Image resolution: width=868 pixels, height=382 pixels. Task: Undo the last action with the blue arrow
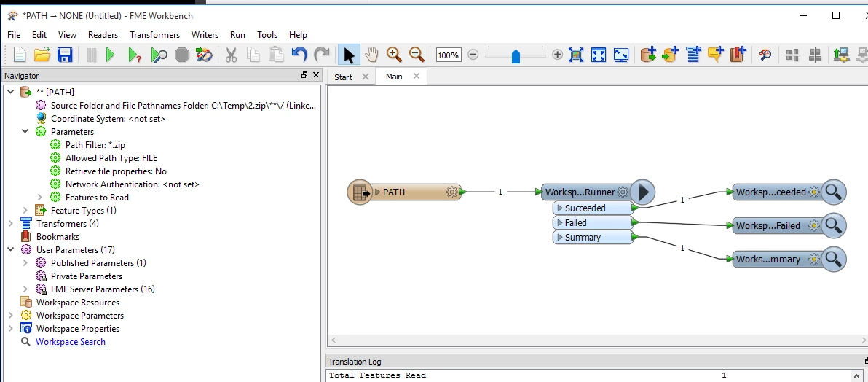299,55
